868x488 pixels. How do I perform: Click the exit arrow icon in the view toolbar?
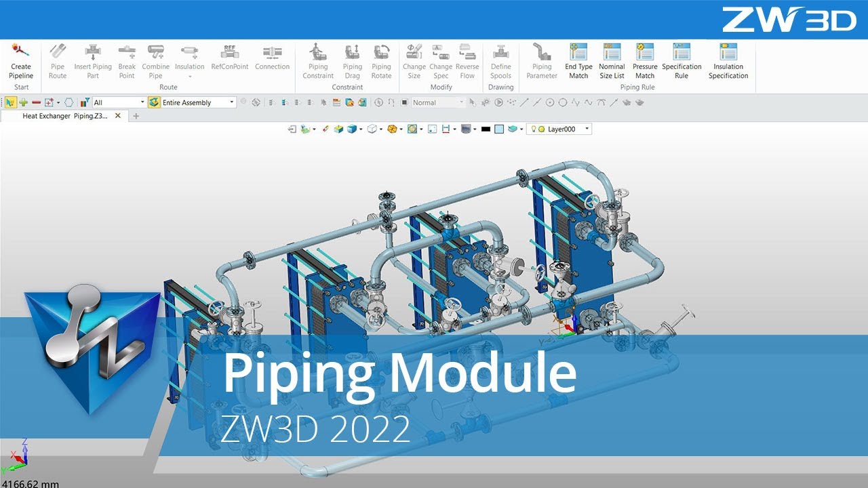pos(292,129)
